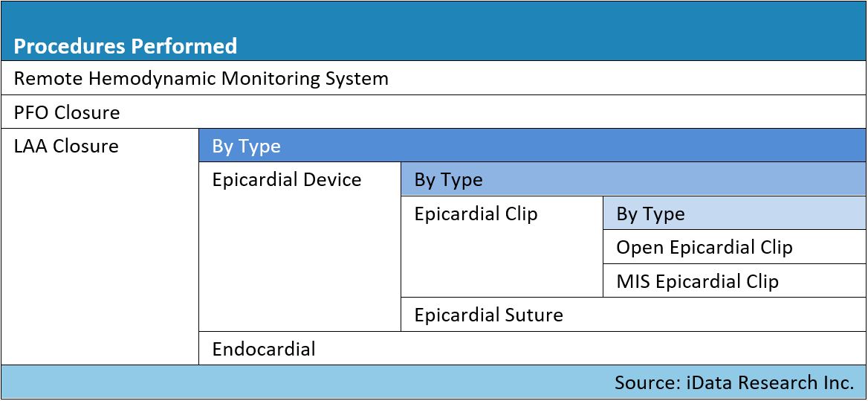This screenshot has width=868, height=401.
Task: Select the PFO Closure row
Action: (434, 112)
